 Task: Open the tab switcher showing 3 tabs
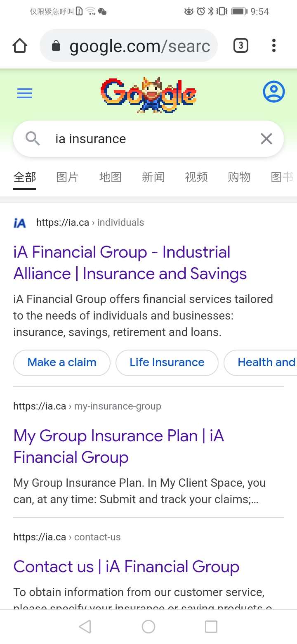241,45
